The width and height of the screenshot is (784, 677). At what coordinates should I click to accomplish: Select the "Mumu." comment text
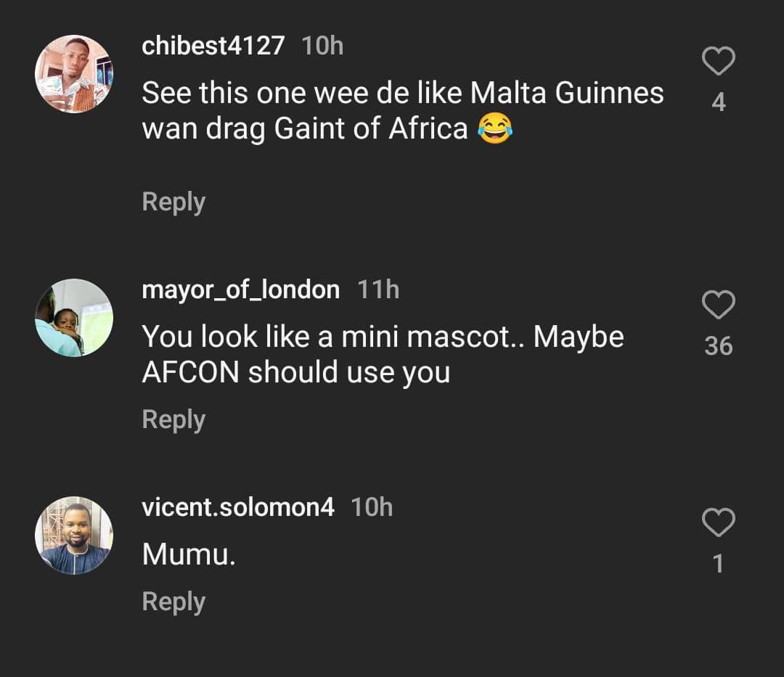[x=189, y=554]
